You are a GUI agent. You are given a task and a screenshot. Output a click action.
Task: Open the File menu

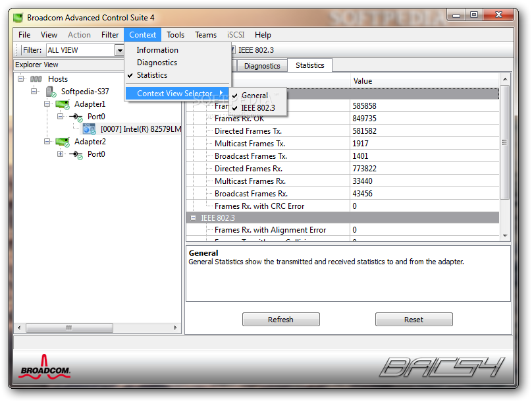(x=24, y=35)
